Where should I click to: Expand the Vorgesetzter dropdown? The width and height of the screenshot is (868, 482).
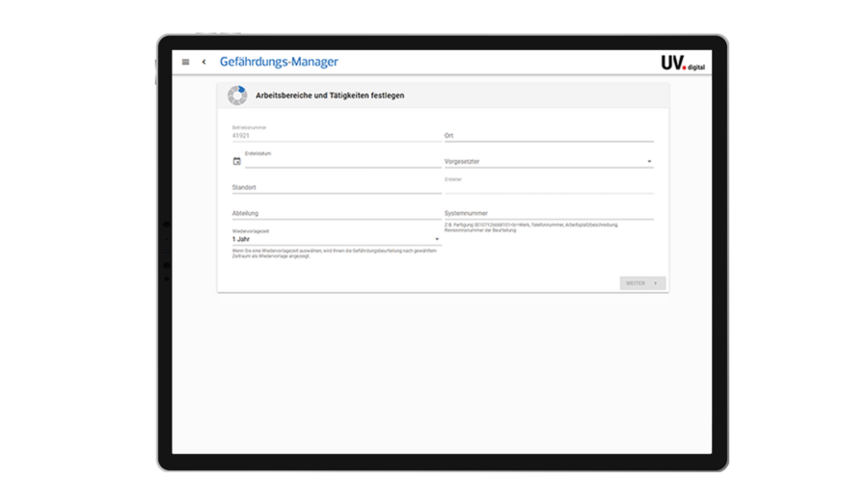pos(549,161)
